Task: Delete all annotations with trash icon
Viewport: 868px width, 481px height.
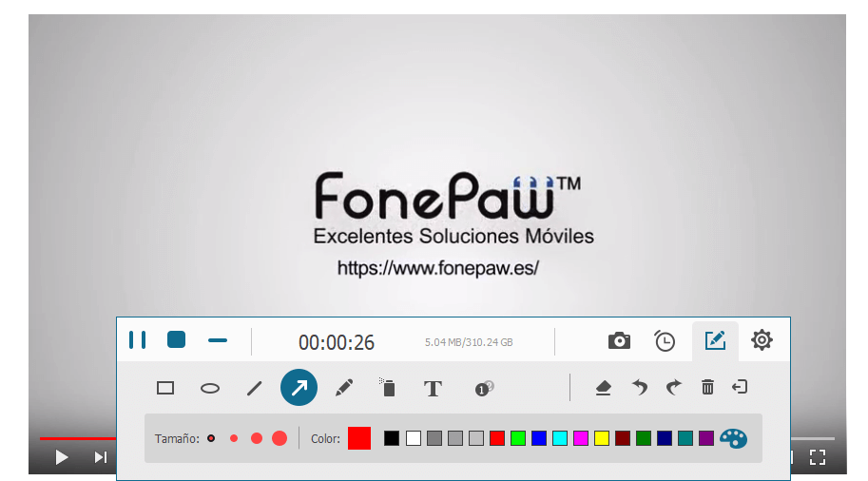Action: coord(707,387)
